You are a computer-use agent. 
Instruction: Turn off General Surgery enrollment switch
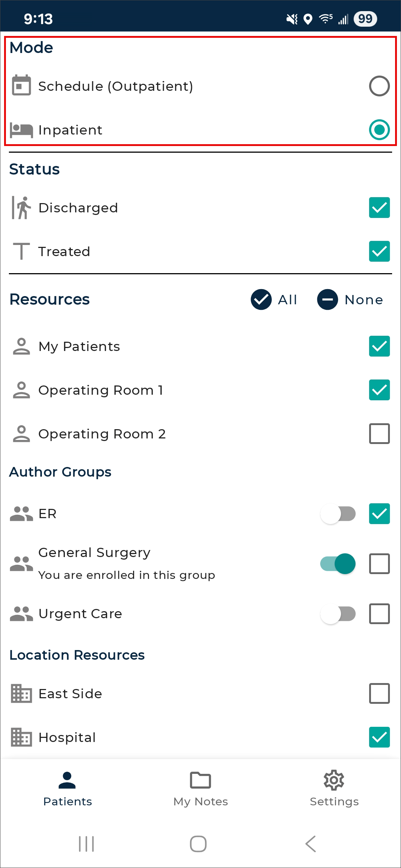click(338, 564)
